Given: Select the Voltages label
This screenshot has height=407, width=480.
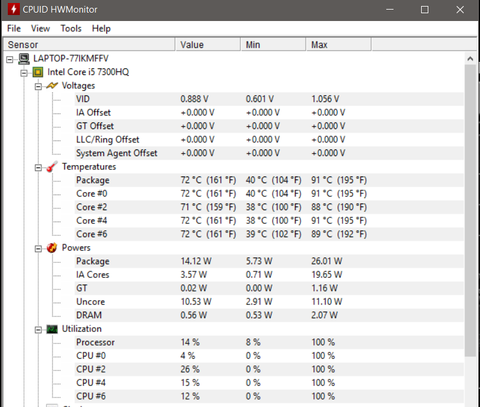Looking at the screenshot, I should pyautogui.click(x=78, y=86).
